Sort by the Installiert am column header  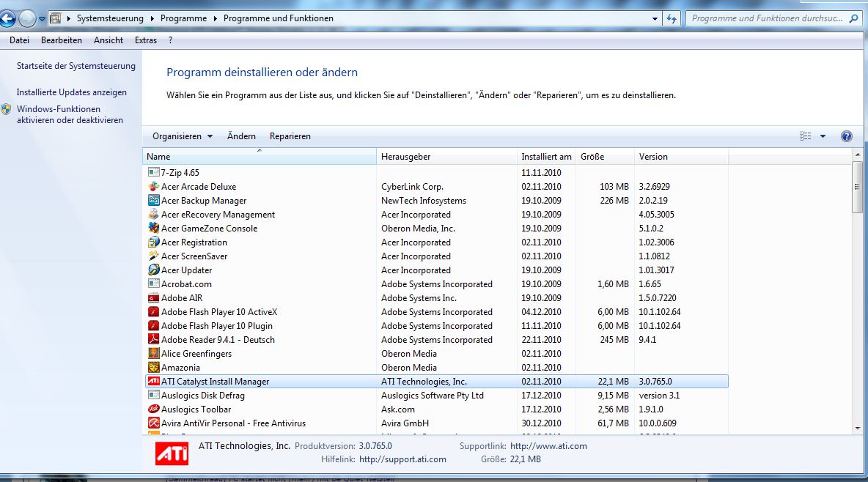pyautogui.click(x=546, y=157)
